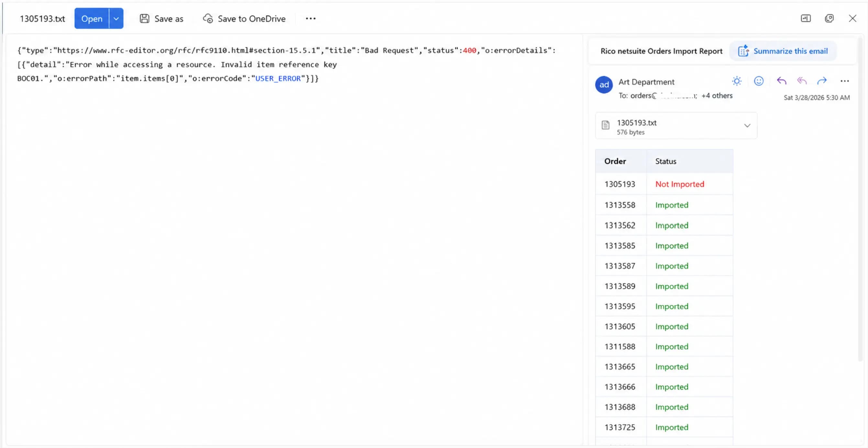
Task: Forward the email with the arrow icon
Action: click(x=822, y=81)
